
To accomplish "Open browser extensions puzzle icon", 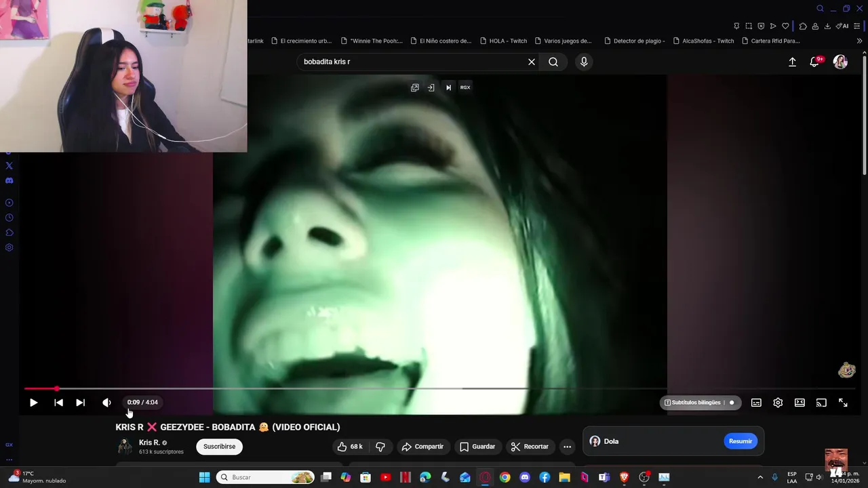I will [803, 26].
